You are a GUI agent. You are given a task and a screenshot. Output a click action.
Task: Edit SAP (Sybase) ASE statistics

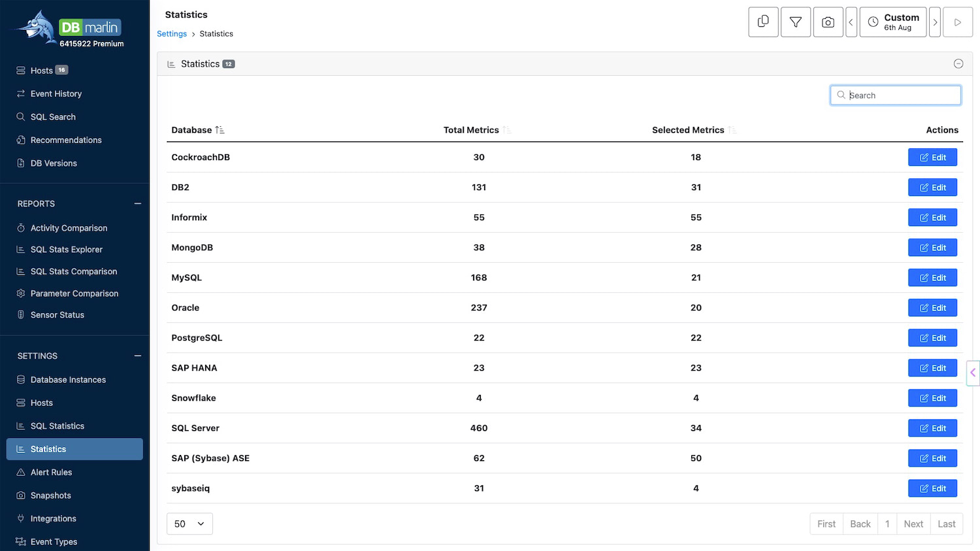pyautogui.click(x=932, y=458)
